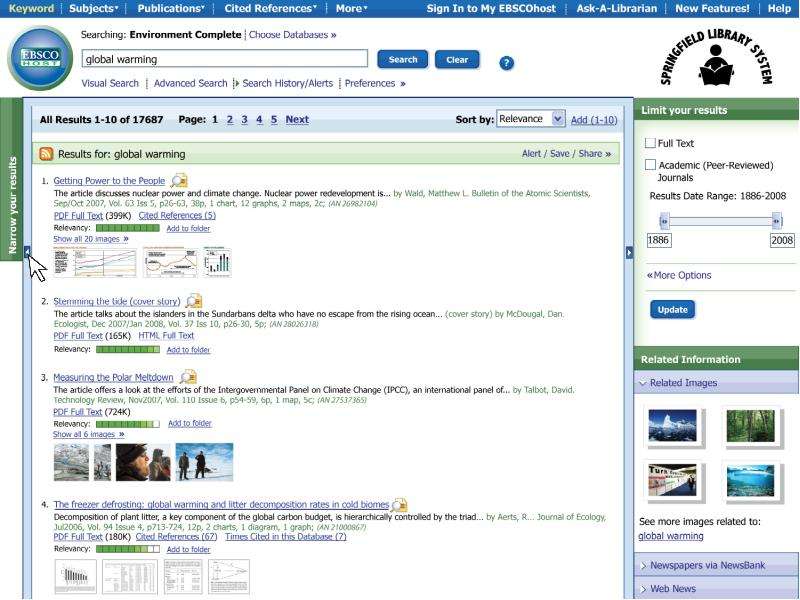Image resolution: width=800 pixels, height=600 pixels.
Task: Click the 2008 date range slider handle
Action: point(776,221)
